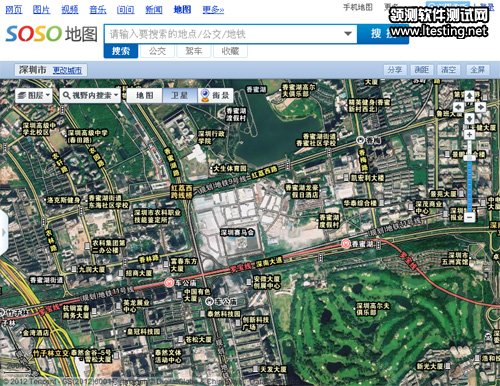Image resolution: width=500 pixels, height=386 pixels.
Task: Click the 手机地图 mobile map link
Action: point(358,7)
